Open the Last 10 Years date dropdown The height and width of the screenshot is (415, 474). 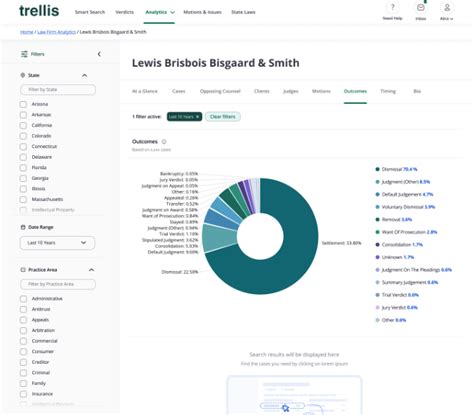pyautogui.click(x=57, y=243)
